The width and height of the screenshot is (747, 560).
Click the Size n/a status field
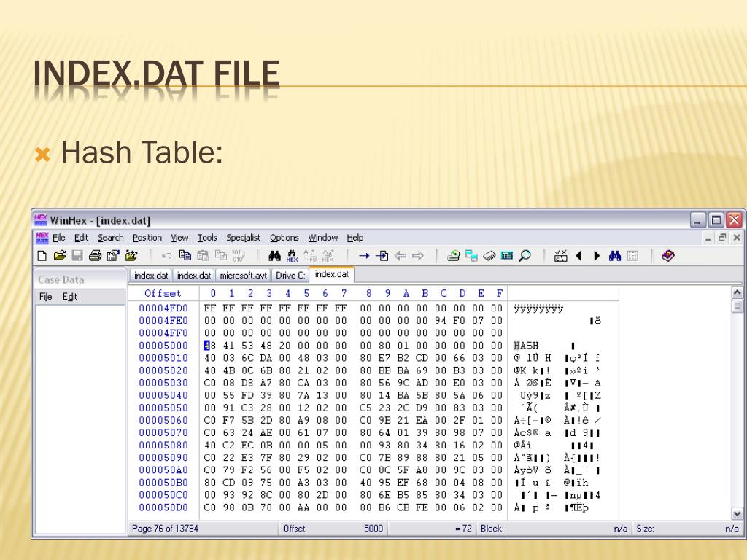[687, 529]
